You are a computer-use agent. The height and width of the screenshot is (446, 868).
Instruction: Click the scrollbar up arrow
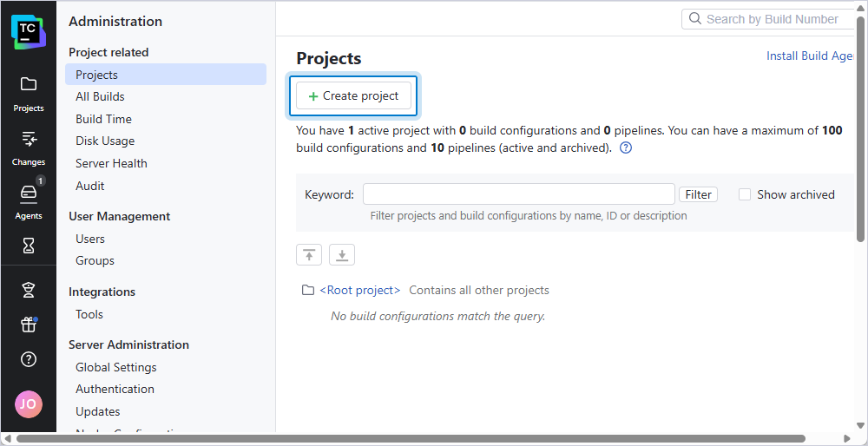pos(860,9)
